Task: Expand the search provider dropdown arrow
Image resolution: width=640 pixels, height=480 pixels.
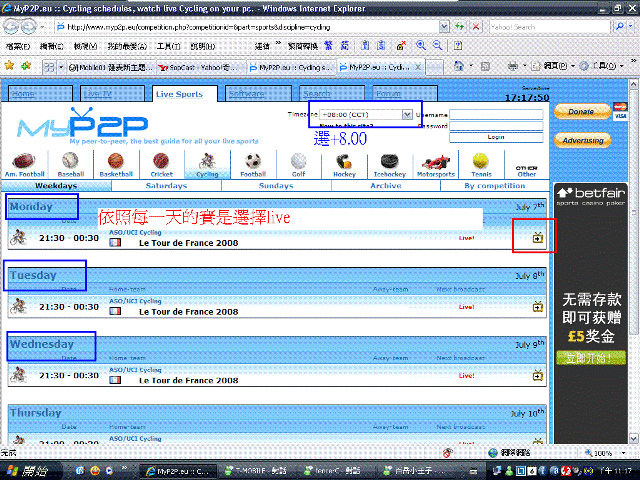Action: [631, 27]
